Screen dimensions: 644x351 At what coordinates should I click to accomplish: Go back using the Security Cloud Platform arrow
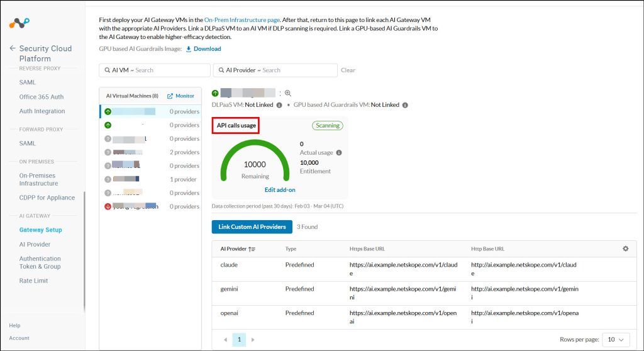pyautogui.click(x=13, y=48)
